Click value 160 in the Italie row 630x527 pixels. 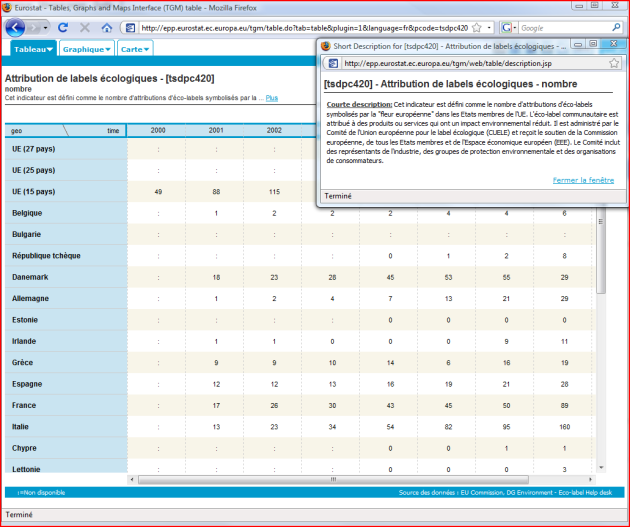pyautogui.click(x=565, y=427)
